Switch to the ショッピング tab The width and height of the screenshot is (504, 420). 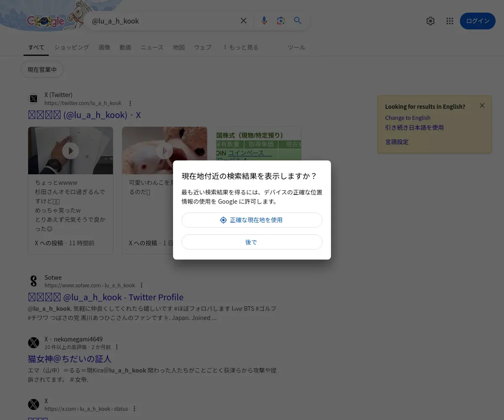[71, 47]
